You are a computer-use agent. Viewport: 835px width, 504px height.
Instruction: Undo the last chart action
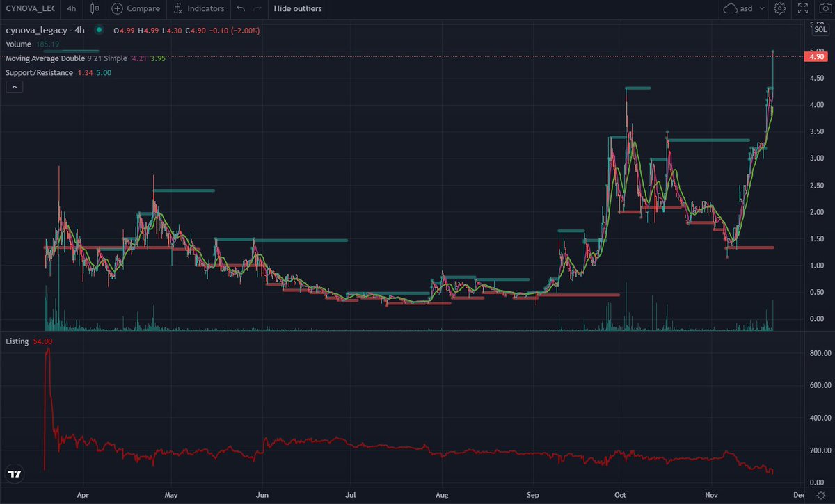click(x=241, y=9)
